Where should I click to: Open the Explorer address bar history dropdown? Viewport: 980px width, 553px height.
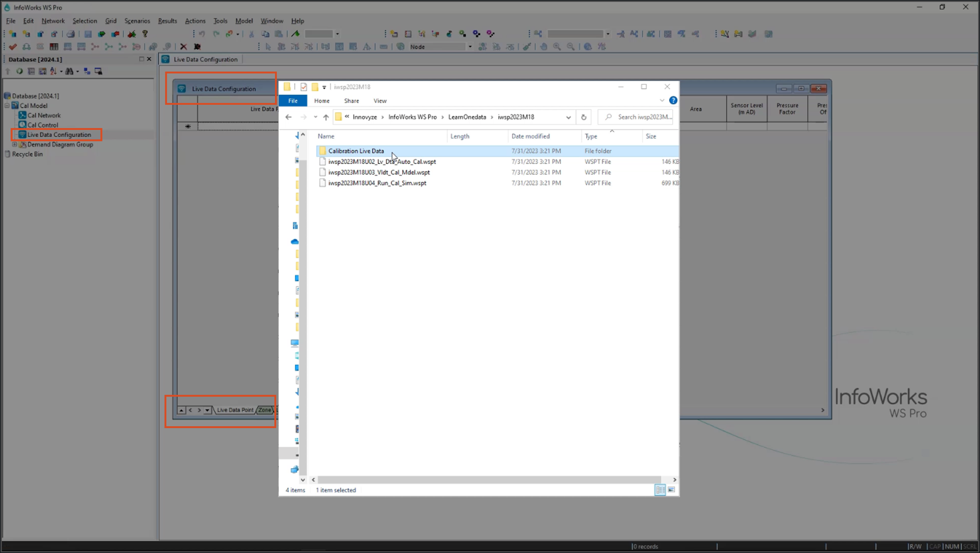pyautogui.click(x=569, y=117)
